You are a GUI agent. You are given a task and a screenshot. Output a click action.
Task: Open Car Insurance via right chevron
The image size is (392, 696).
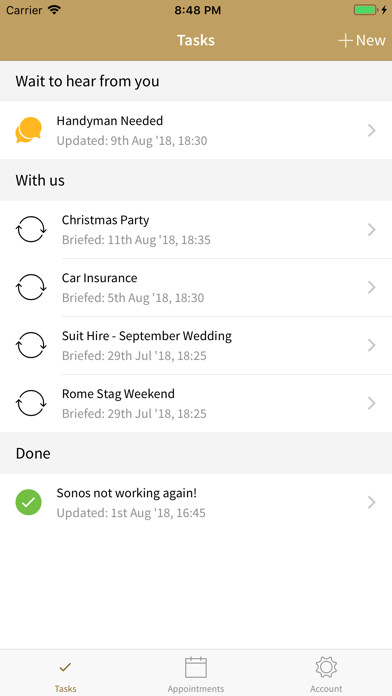(372, 288)
